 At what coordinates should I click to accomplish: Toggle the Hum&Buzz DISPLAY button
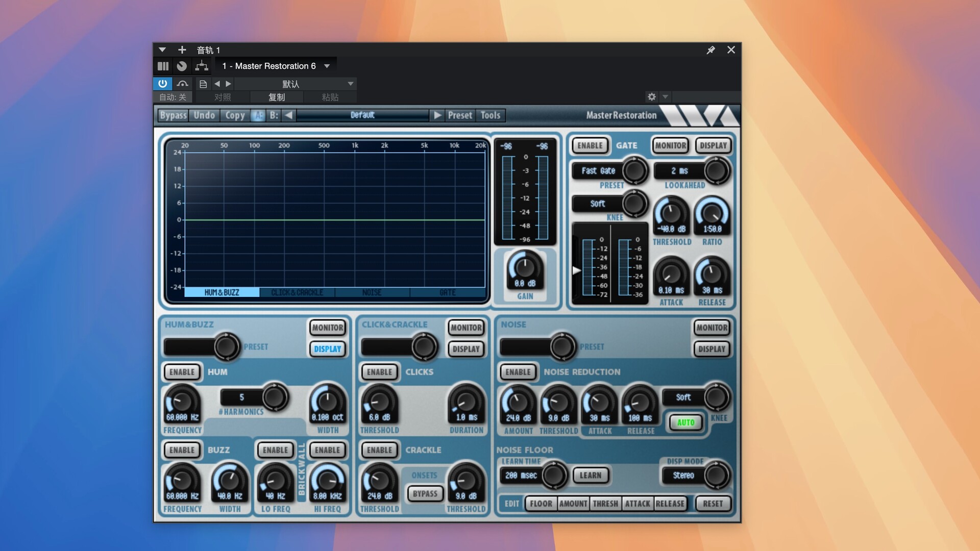[x=328, y=349]
